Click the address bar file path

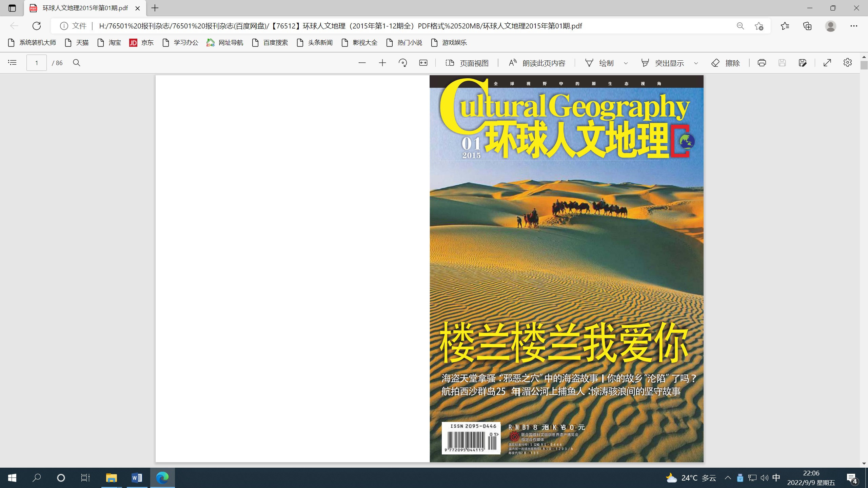(340, 26)
